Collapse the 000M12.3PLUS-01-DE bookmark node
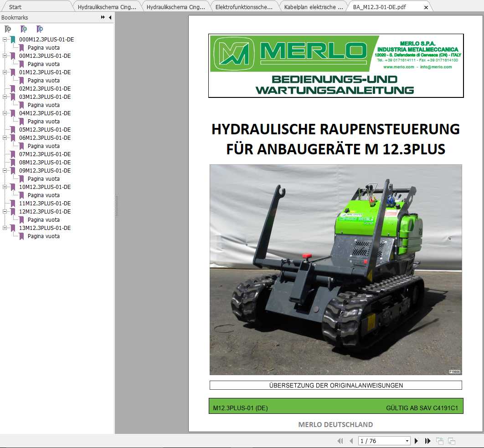Viewport: 484px width, 448px height. point(5,40)
